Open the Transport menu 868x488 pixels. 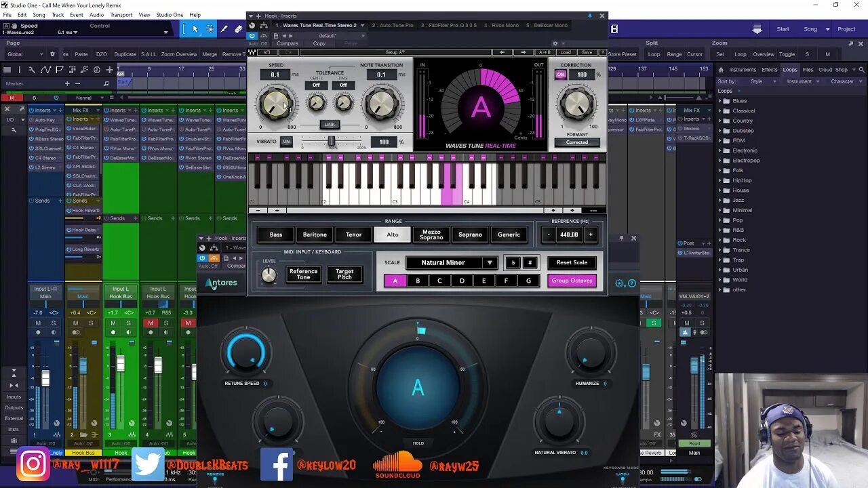click(121, 15)
